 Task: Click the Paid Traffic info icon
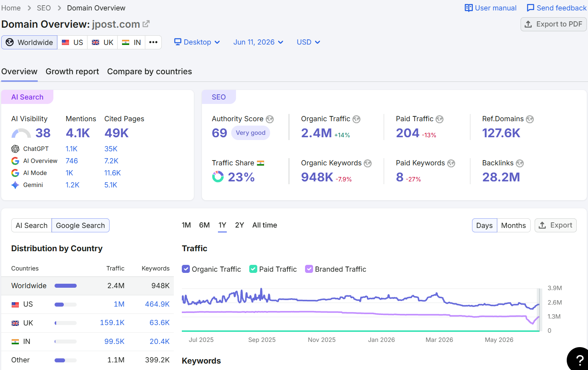click(x=439, y=119)
